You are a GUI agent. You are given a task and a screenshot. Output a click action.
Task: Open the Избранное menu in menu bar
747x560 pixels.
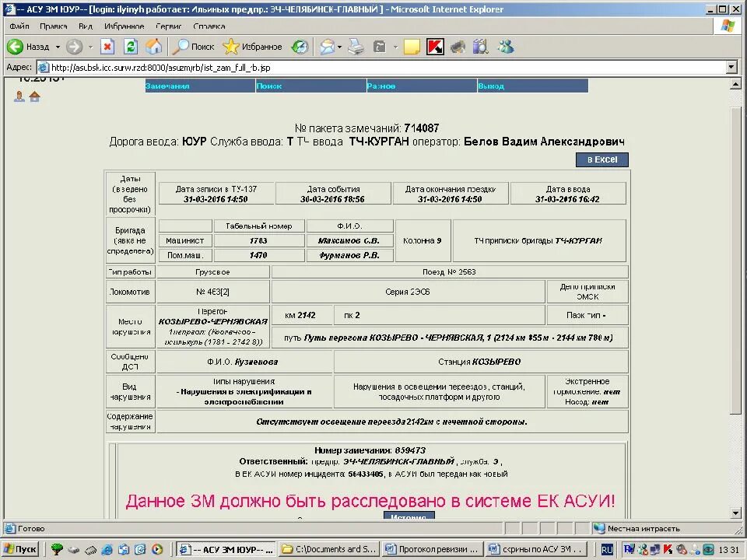coord(124,26)
